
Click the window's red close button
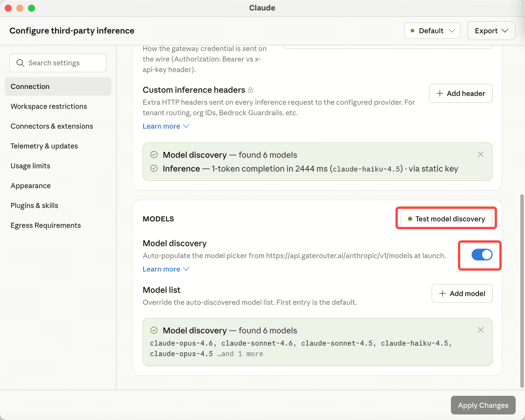pyautogui.click(x=8, y=8)
